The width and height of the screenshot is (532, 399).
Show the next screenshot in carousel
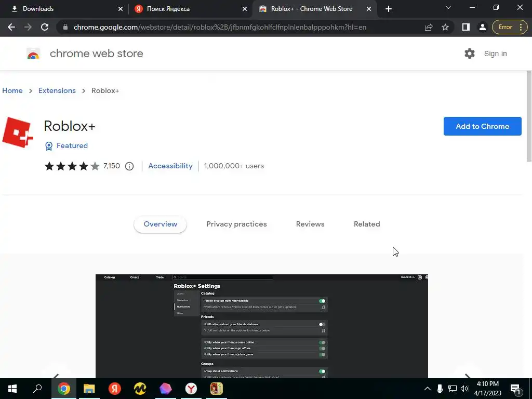coord(468,375)
